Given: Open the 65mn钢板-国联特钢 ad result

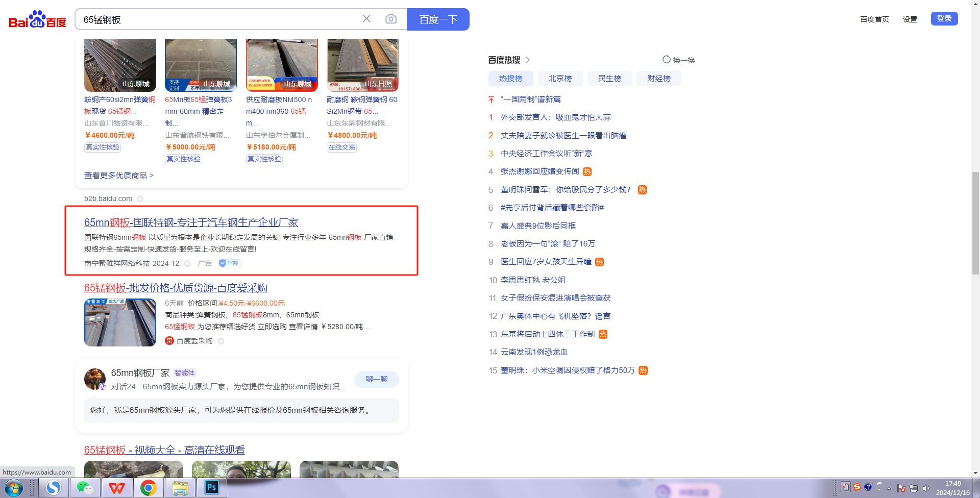Looking at the screenshot, I should point(191,222).
